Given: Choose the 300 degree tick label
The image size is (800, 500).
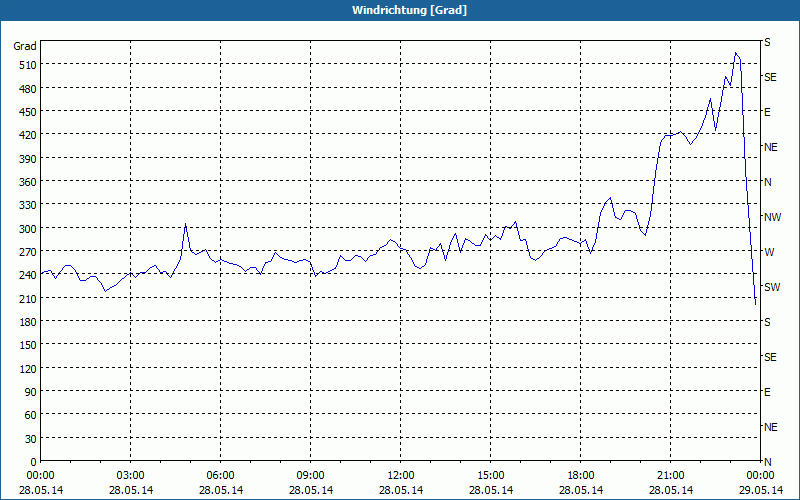Looking at the screenshot, I should (28, 229).
